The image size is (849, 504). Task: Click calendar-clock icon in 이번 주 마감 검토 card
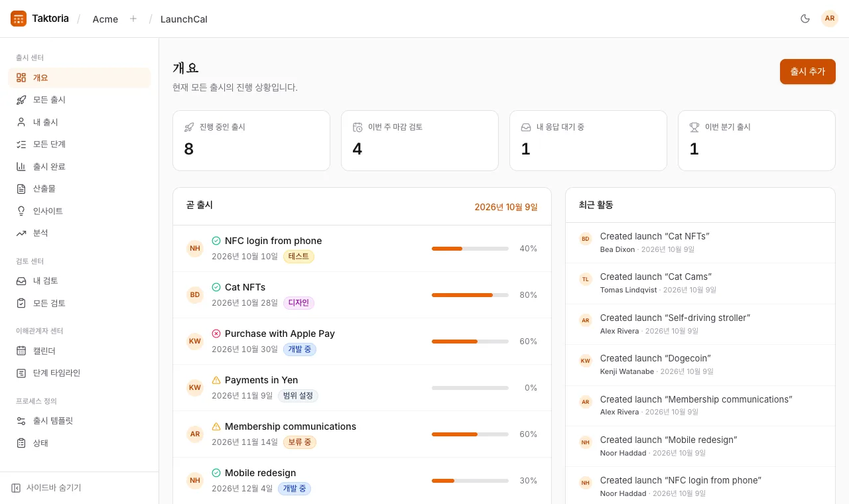click(358, 127)
